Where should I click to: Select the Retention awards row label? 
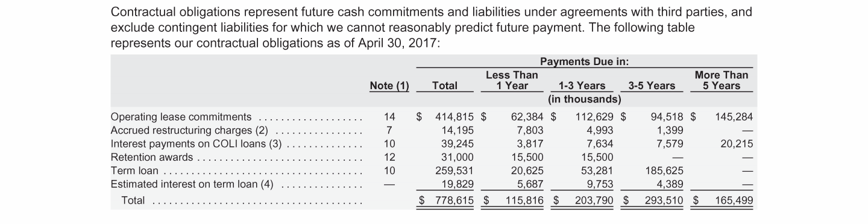coord(152,157)
